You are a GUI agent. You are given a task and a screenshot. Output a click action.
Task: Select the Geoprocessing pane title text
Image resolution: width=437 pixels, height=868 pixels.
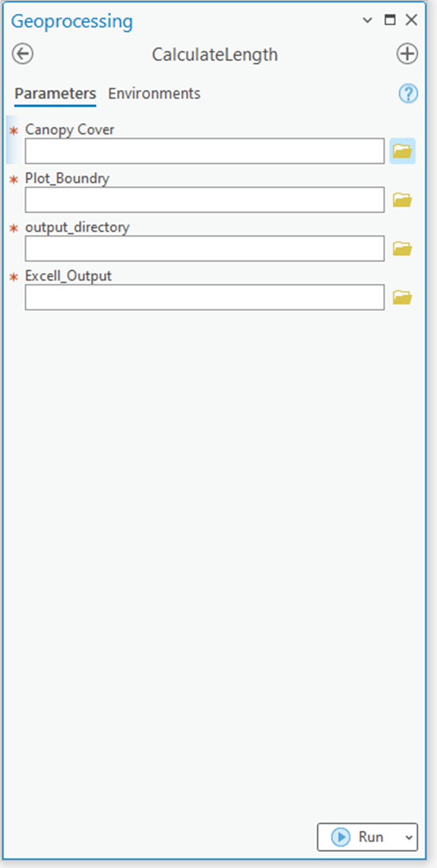pyautogui.click(x=72, y=21)
